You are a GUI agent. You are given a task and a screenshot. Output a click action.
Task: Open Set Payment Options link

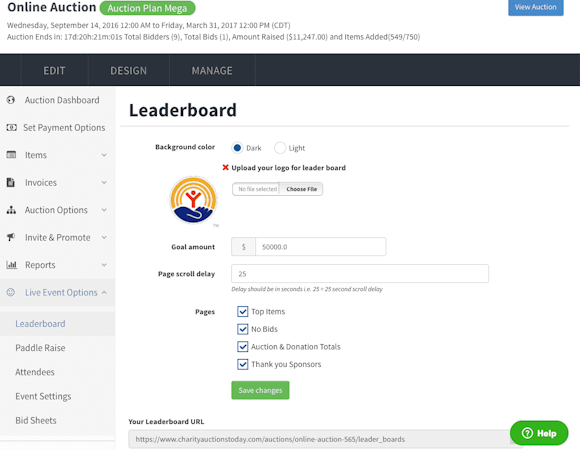click(64, 128)
